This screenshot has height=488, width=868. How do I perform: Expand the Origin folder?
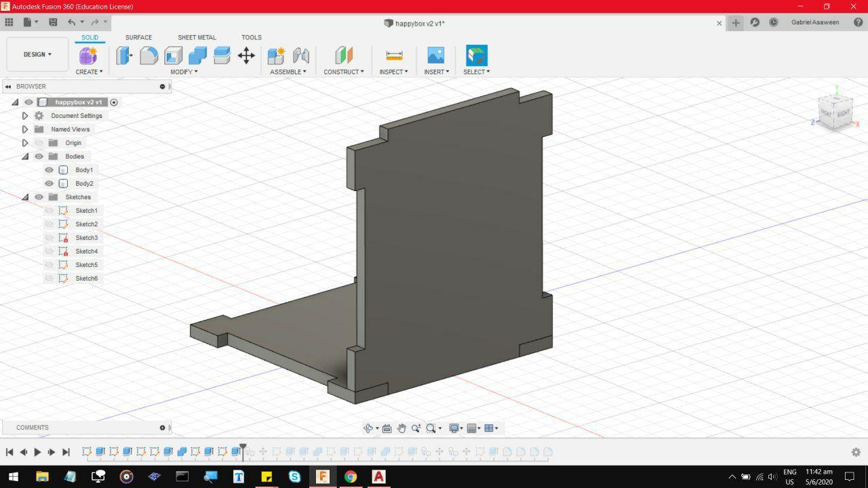(25, 143)
